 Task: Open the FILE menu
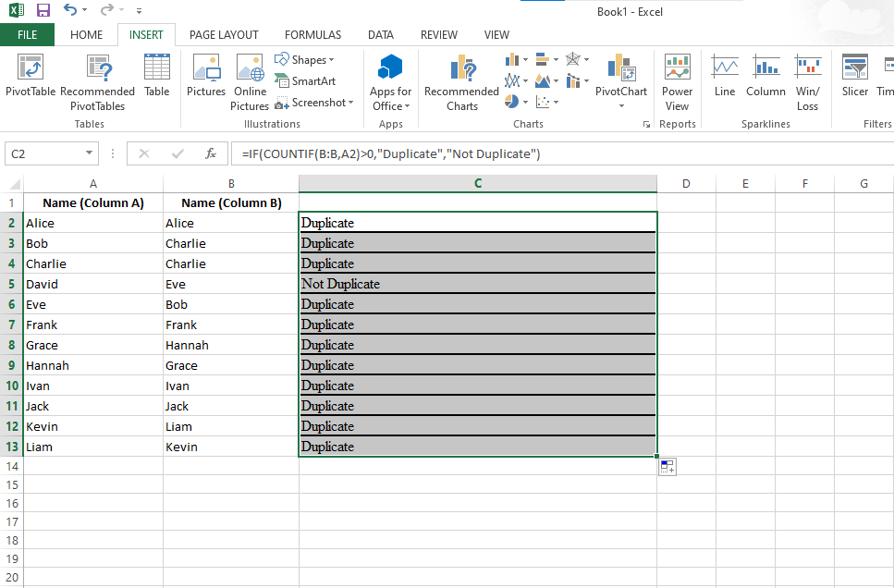27,35
